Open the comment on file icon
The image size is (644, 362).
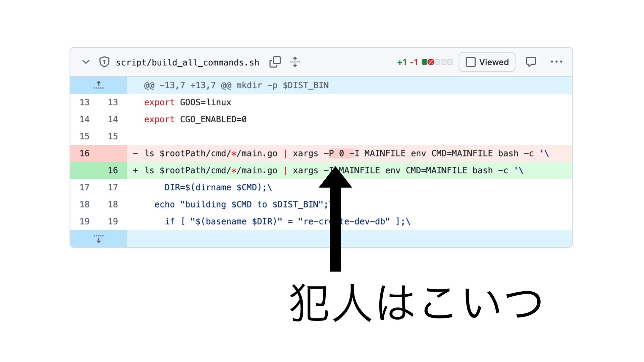(x=531, y=62)
